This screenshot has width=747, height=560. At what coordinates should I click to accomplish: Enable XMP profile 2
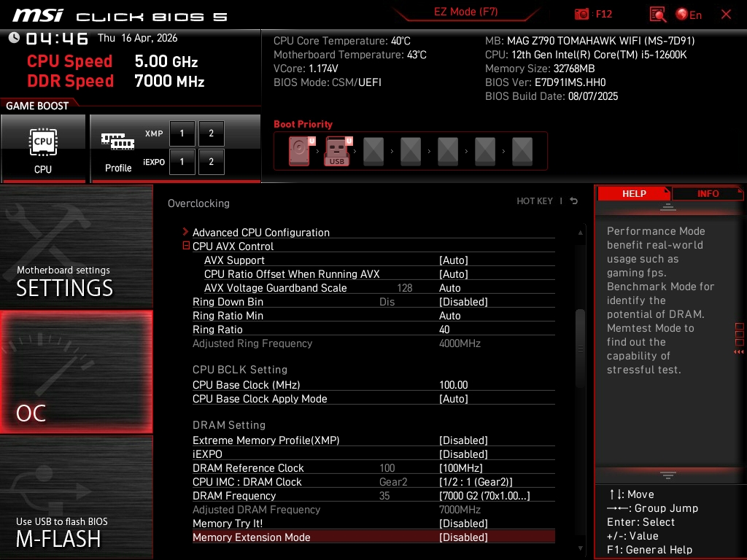click(211, 133)
